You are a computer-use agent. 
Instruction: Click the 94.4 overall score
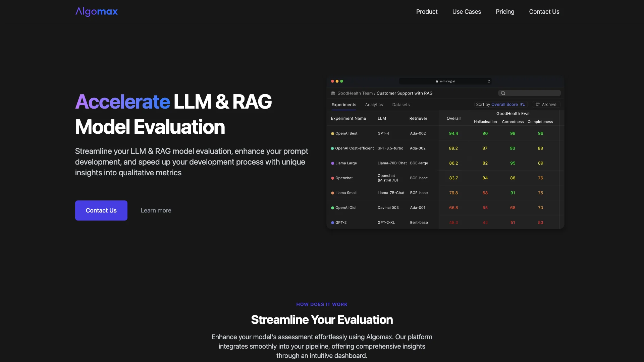[x=453, y=133]
